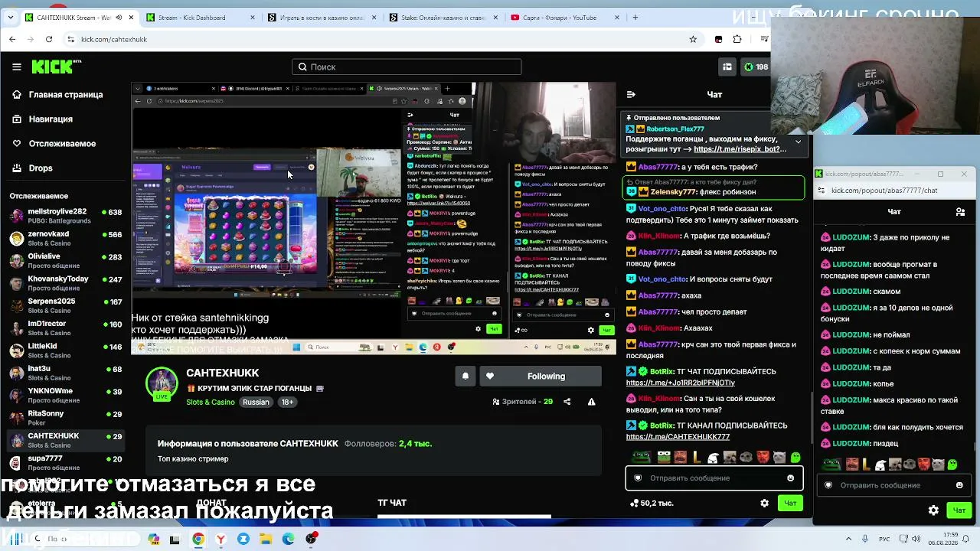
Task: Open the popout chat settings gear
Action: (933, 510)
